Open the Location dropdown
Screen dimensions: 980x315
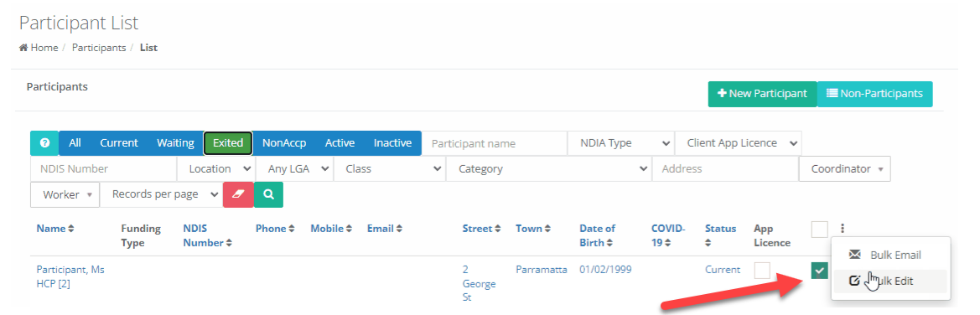(216, 168)
